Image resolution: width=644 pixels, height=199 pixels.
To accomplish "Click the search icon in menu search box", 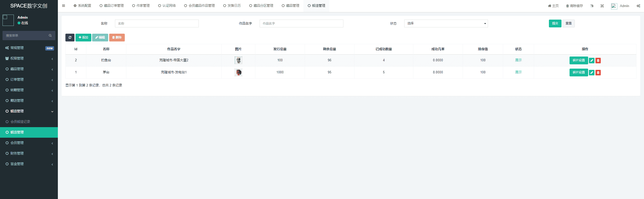I will tap(50, 35).
